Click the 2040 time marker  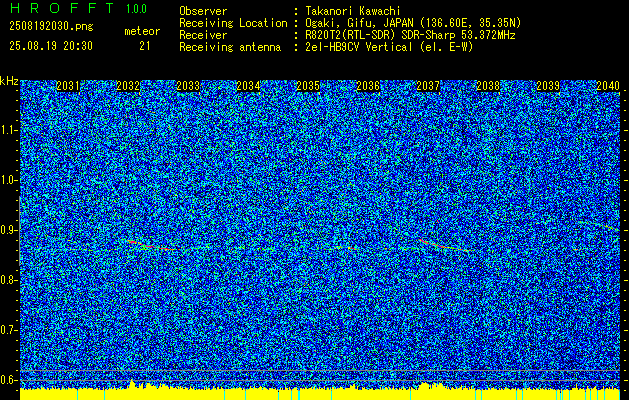pyautogui.click(x=608, y=86)
